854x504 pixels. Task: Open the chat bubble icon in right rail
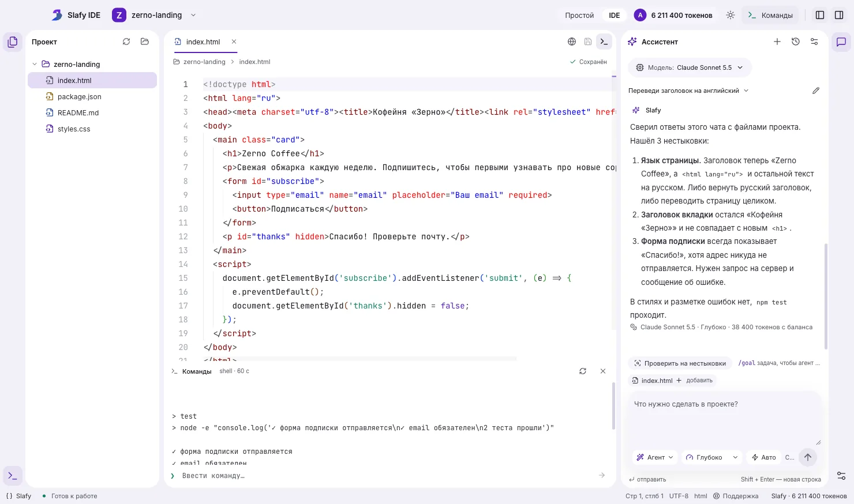click(841, 42)
